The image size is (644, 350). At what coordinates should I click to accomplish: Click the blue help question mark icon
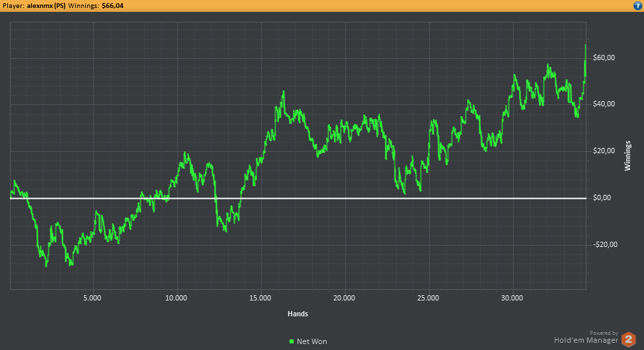(x=637, y=6)
